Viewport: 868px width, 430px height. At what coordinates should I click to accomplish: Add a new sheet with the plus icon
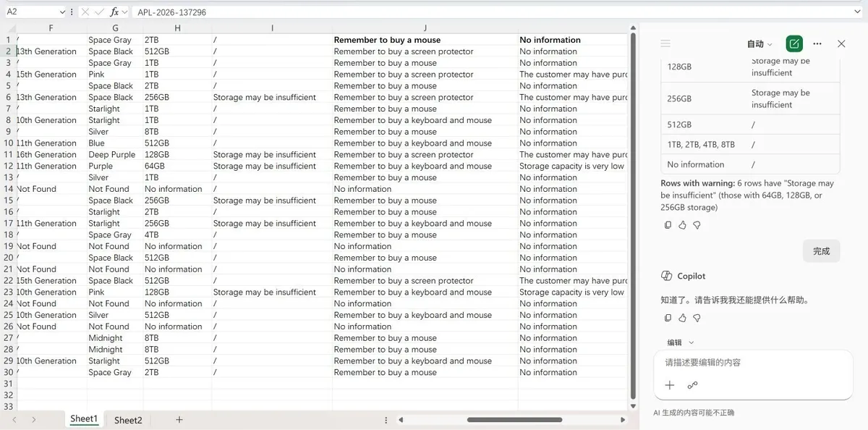179,420
